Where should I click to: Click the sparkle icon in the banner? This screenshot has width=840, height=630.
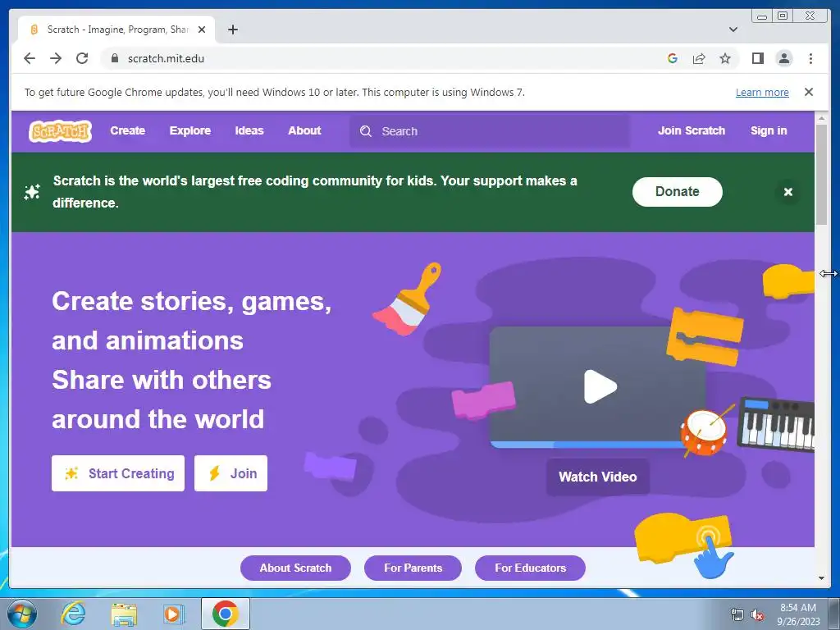point(32,192)
